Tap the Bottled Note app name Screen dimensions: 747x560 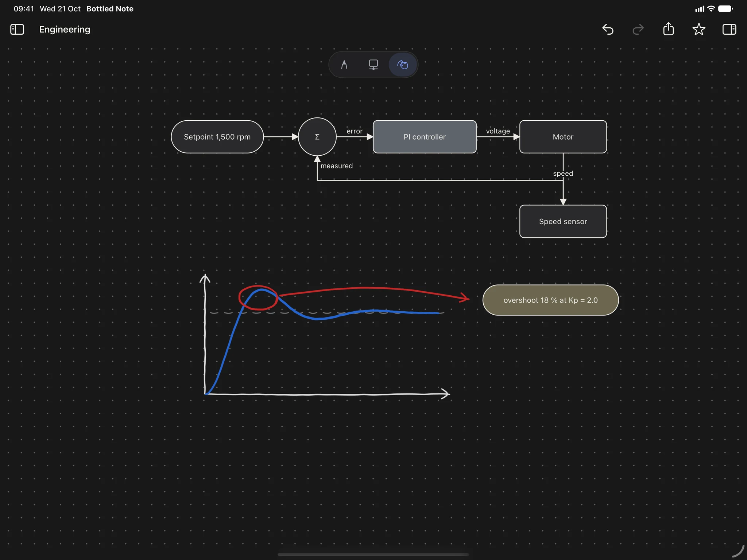coord(110,9)
